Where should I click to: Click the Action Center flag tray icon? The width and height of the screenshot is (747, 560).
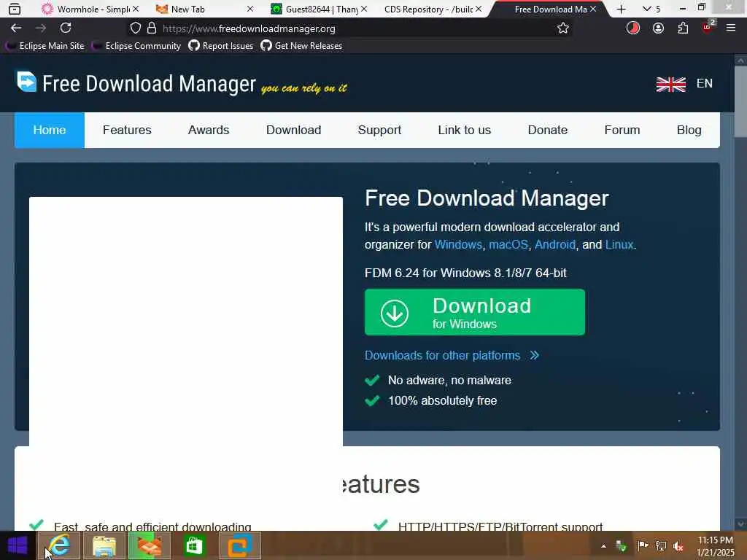[643, 545]
